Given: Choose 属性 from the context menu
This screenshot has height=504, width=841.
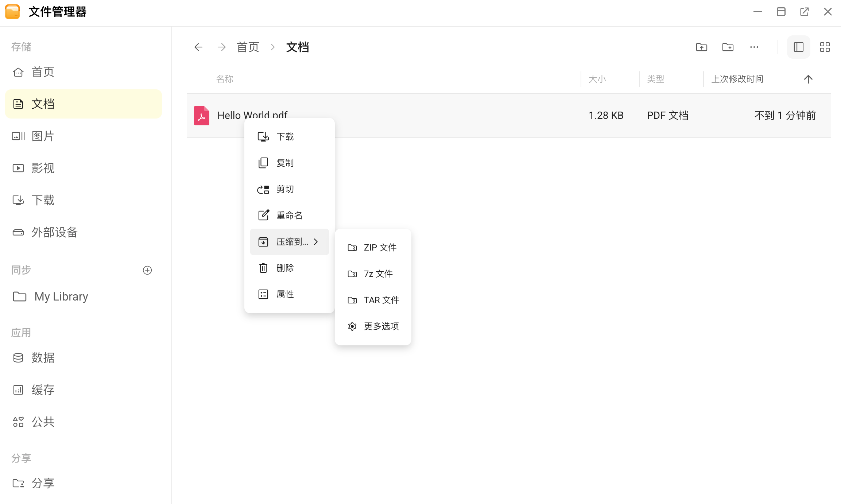Looking at the screenshot, I should coord(290,294).
